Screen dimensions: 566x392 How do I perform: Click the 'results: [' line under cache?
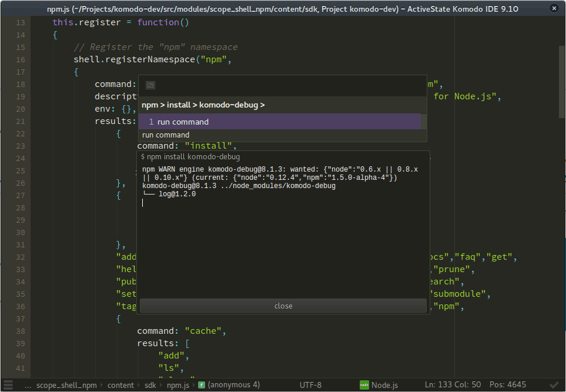pyautogui.click(x=163, y=343)
